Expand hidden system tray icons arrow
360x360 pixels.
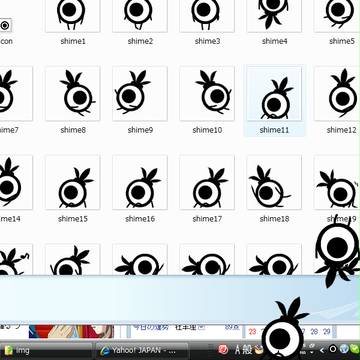(322, 350)
